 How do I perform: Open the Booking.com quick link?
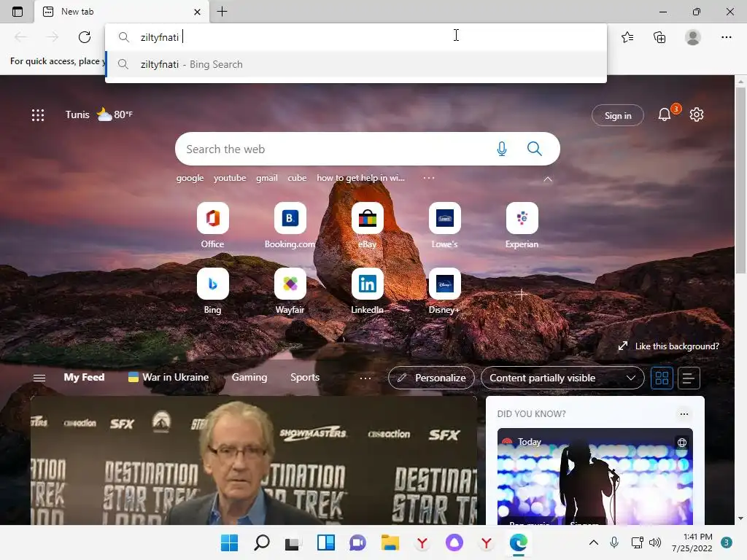point(290,225)
